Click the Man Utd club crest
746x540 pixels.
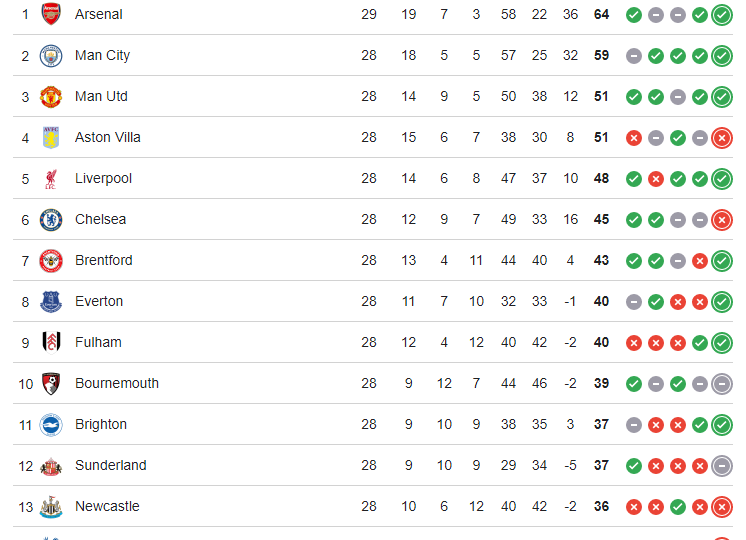(x=50, y=96)
